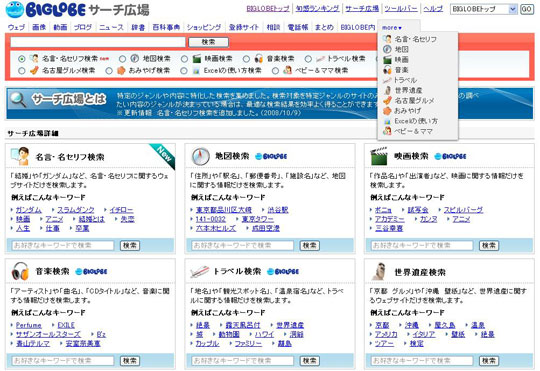Select the 映画検索 radio button
This screenshot has height=371, width=540.
(x=184, y=59)
